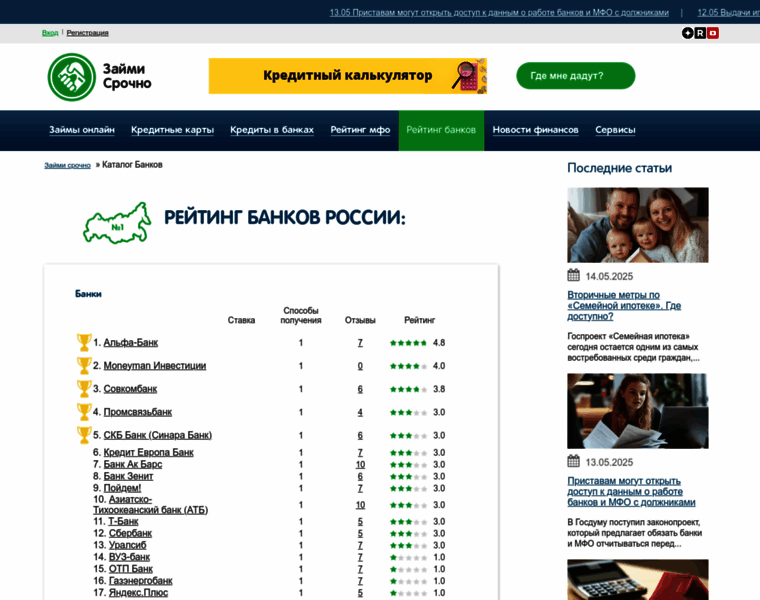This screenshot has height=600, width=760.
Task: Open the family photo article thumbnail
Action: click(x=638, y=225)
